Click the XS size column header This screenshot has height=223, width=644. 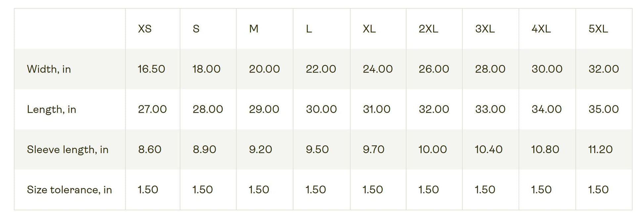point(145,29)
